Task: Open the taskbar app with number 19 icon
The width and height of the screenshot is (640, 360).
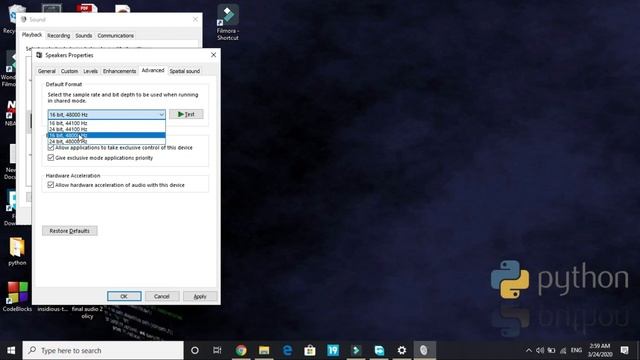Action: point(333,350)
